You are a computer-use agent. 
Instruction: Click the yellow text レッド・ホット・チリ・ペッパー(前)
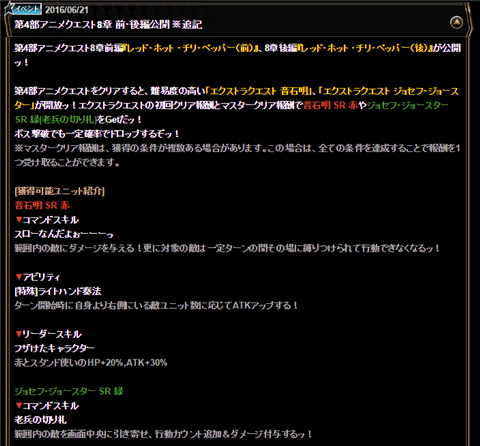pos(190,48)
